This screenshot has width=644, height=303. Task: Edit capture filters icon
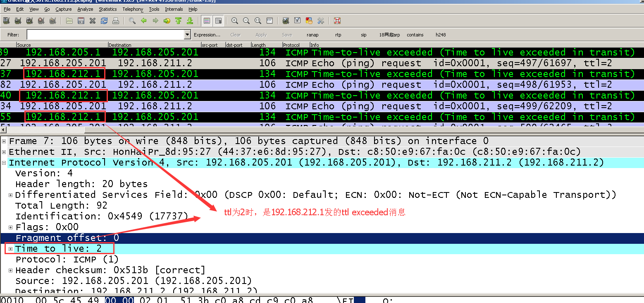pos(286,21)
